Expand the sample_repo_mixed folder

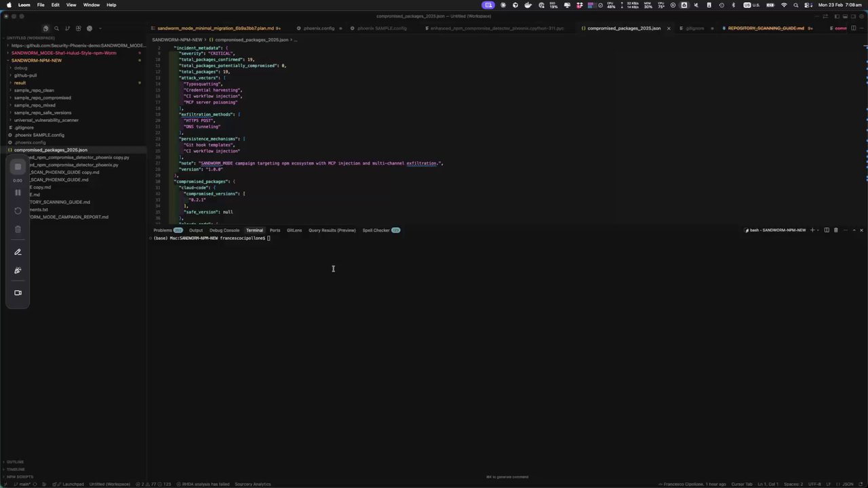[x=35, y=105]
